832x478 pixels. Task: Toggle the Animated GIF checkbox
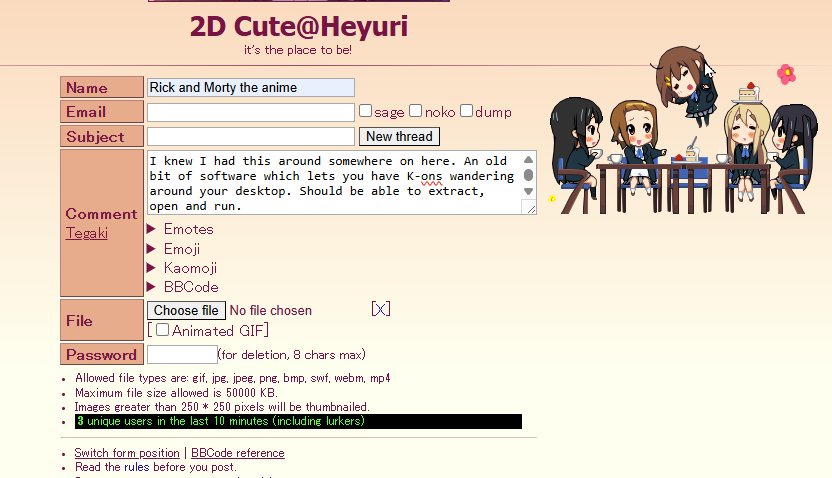point(162,330)
